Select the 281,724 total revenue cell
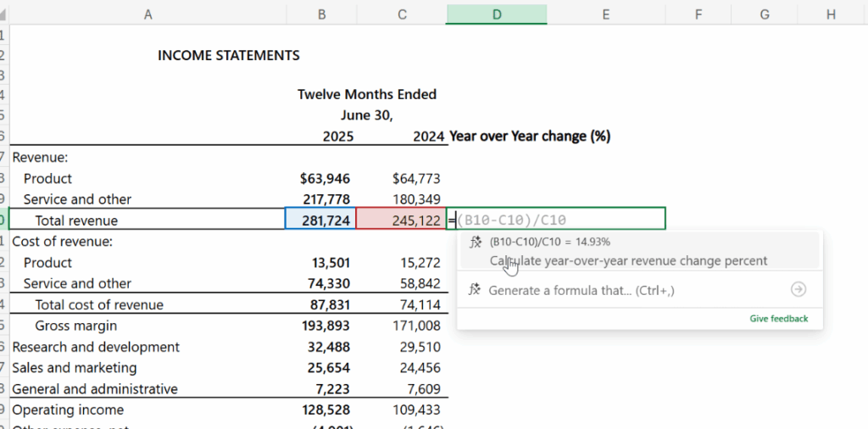Image resolution: width=868 pixels, height=429 pixels. 321,220
